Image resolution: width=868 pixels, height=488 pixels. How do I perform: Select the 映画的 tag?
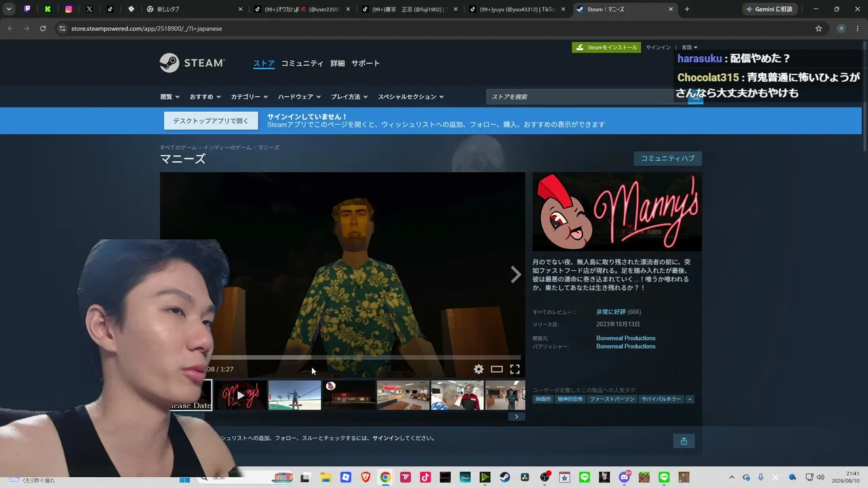coord(543,399)
